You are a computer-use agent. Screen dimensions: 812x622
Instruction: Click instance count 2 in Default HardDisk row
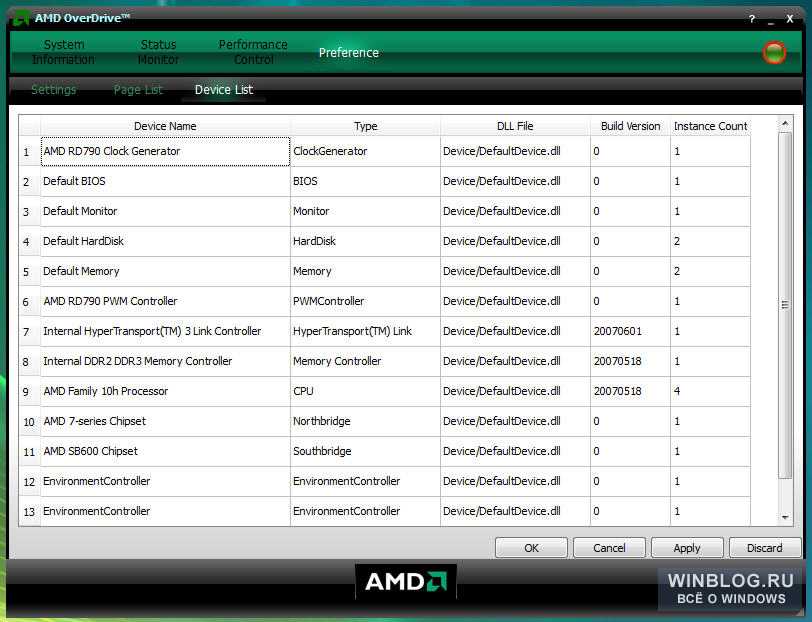[x=710, y=241]
